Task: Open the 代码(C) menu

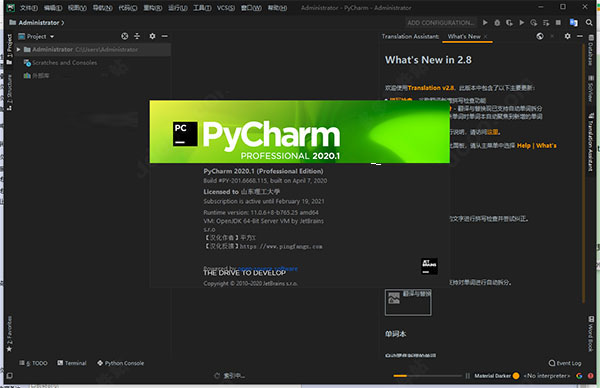Action: [128, 8]
